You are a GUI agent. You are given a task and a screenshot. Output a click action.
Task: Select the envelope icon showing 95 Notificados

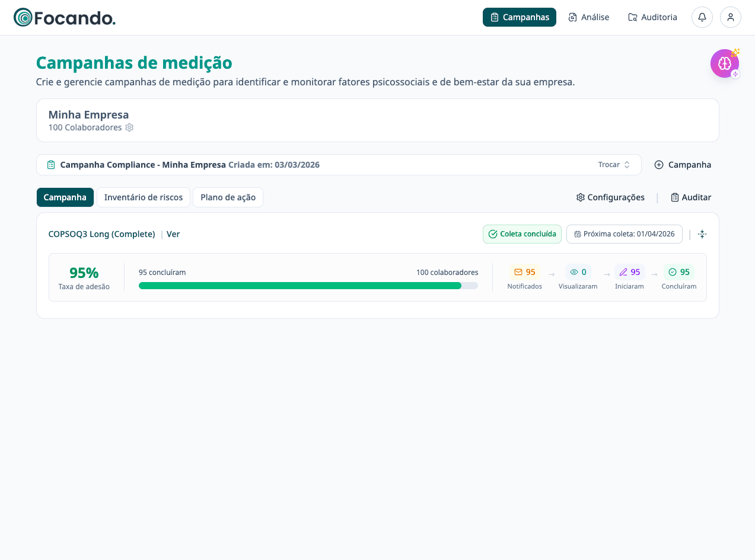[524, 271]
